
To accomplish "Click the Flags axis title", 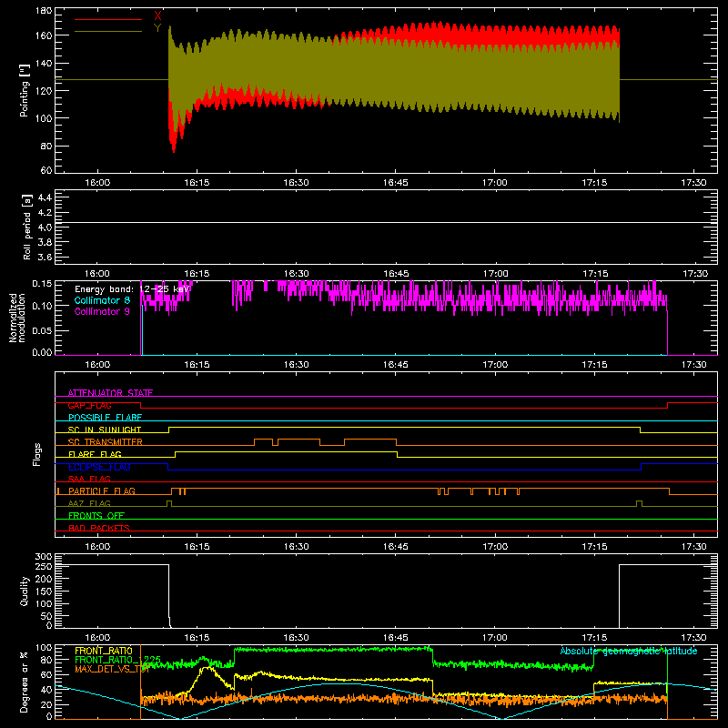I will pos(37,454).
